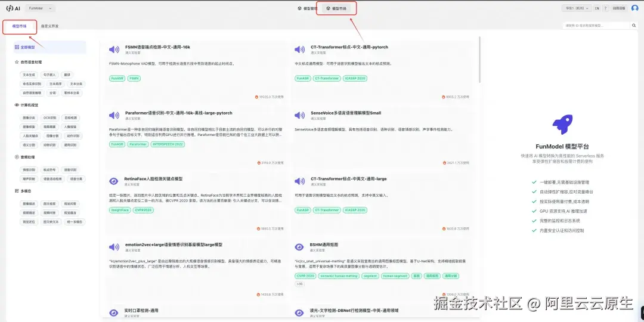Click the flame usage icon on SenseVoice card
This screenshot has width=644, height=322.
point(444,163)
